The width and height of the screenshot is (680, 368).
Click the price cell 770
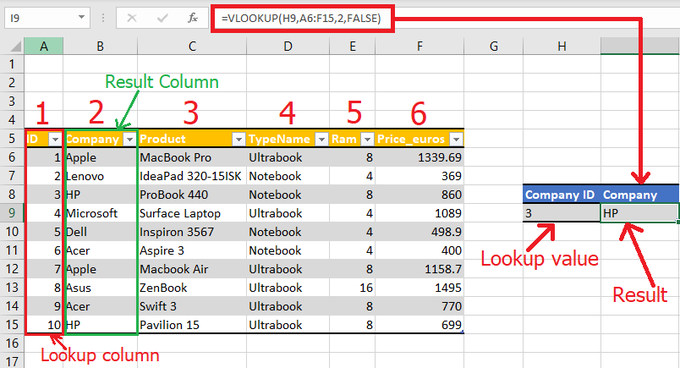coord(420,306)
